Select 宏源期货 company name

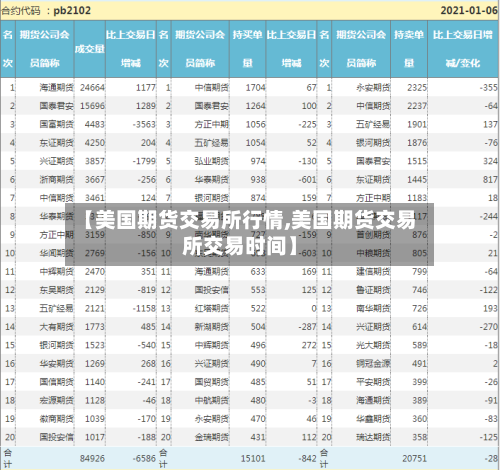[56, 400]
